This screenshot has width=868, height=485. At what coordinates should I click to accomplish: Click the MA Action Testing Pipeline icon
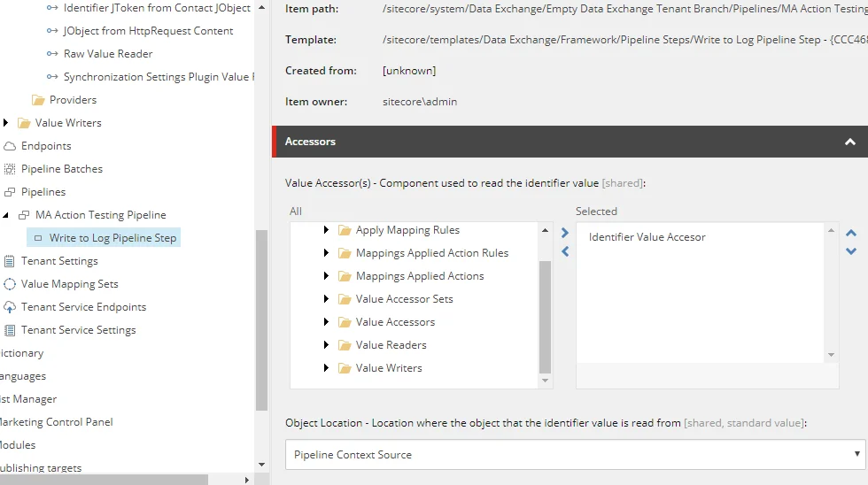pos(24,215)
